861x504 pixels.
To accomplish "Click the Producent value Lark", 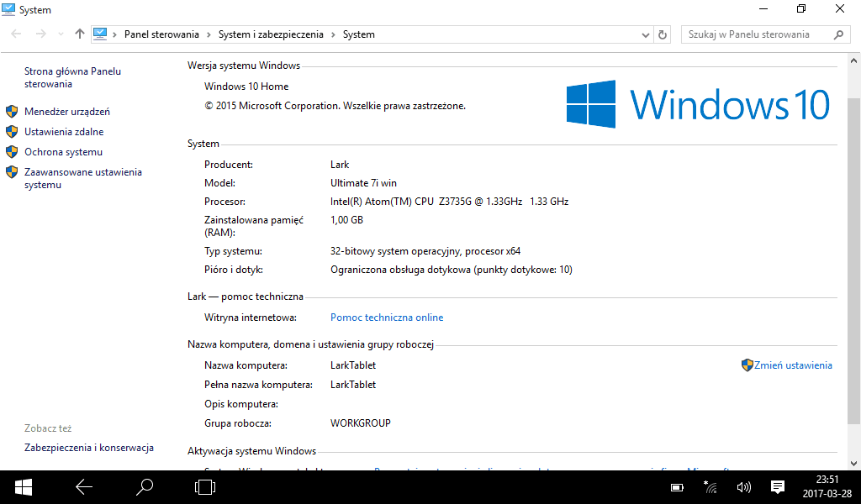I will point(340,165).
